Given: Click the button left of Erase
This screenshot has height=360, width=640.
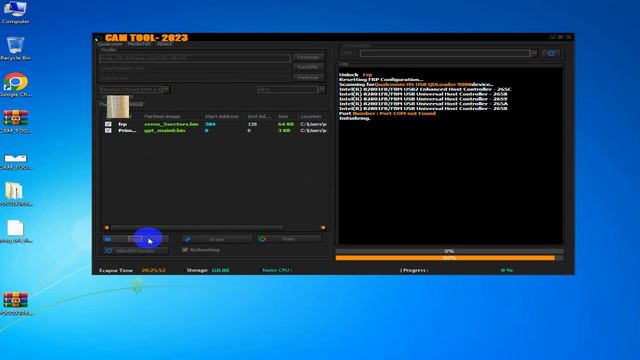Looking at the screenshot, I should coord(136,239).
